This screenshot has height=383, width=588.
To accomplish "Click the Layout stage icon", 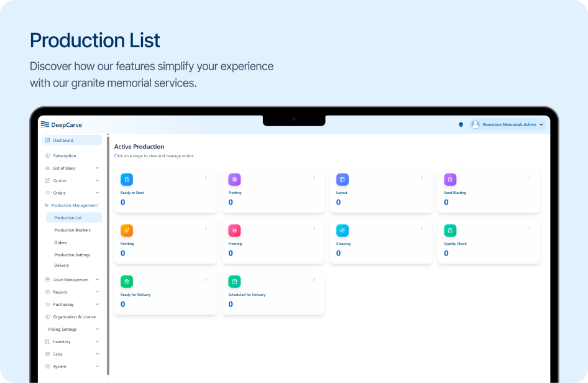I will [342, 180].
